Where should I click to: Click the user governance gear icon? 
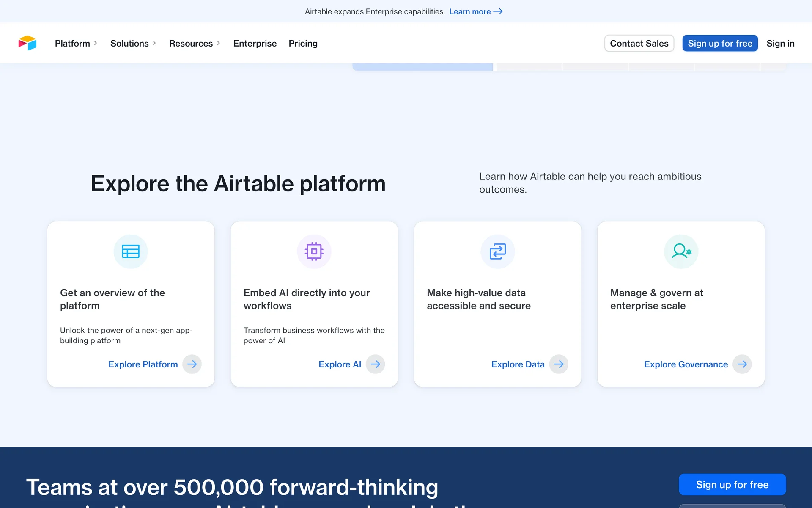(681, 251)
